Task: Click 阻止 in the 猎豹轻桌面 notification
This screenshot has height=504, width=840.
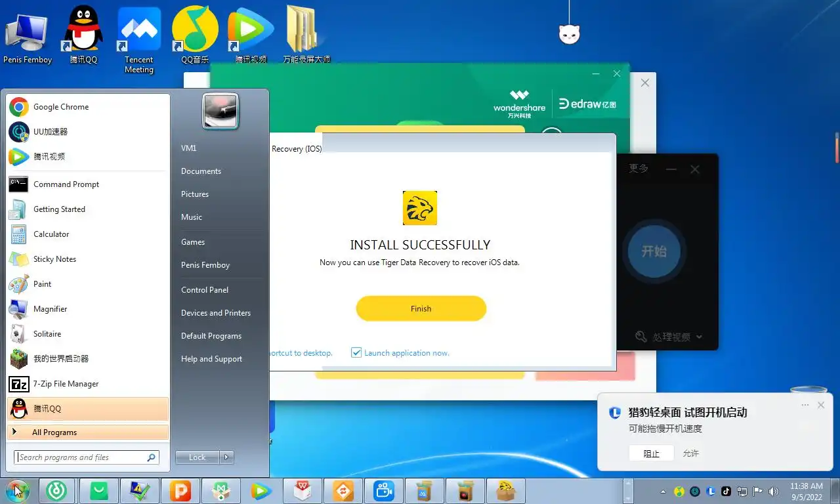Action: coord(651,453)
